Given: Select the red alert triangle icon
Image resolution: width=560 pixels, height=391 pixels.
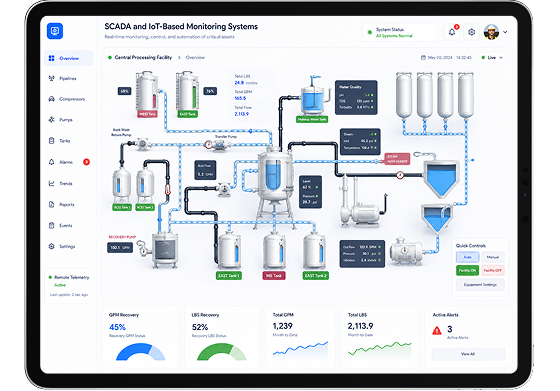Looking at the screenshot, I should 437,331.
